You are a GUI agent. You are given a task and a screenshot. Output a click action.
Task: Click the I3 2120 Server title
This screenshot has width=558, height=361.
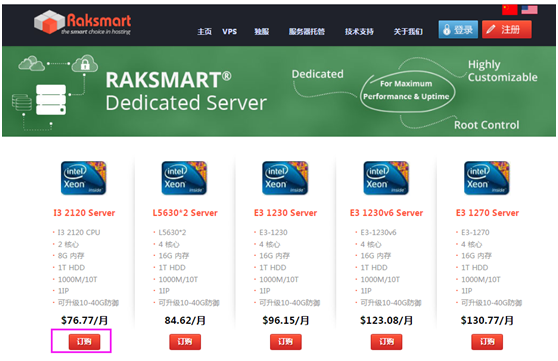(x=84, y=213)
